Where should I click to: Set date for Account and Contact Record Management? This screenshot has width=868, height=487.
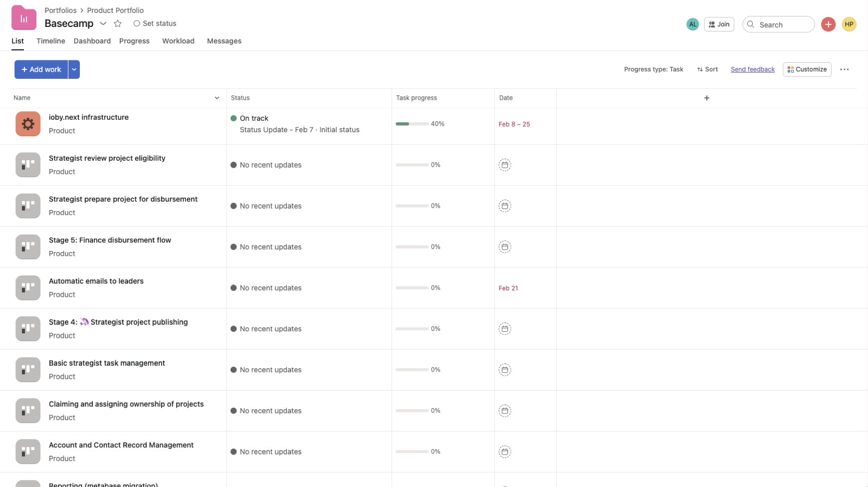[505, 452]
